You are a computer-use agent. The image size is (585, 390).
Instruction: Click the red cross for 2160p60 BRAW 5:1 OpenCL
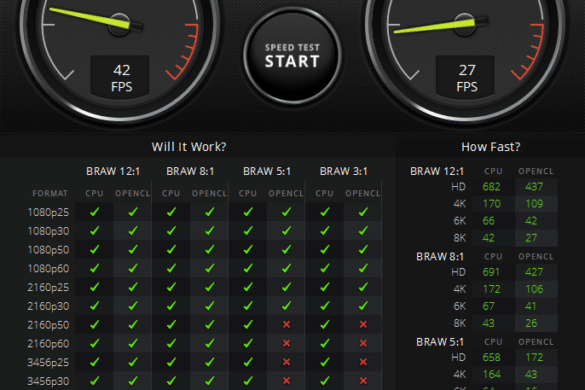286,343
